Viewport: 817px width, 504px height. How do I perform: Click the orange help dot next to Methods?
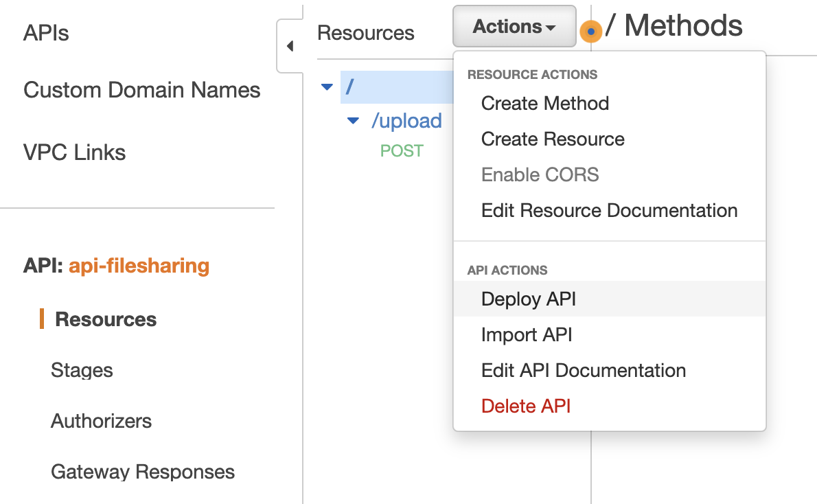[x=590, y=31]
